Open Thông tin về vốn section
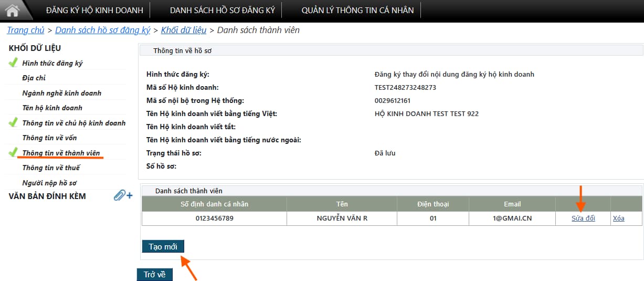 [49, 138]
